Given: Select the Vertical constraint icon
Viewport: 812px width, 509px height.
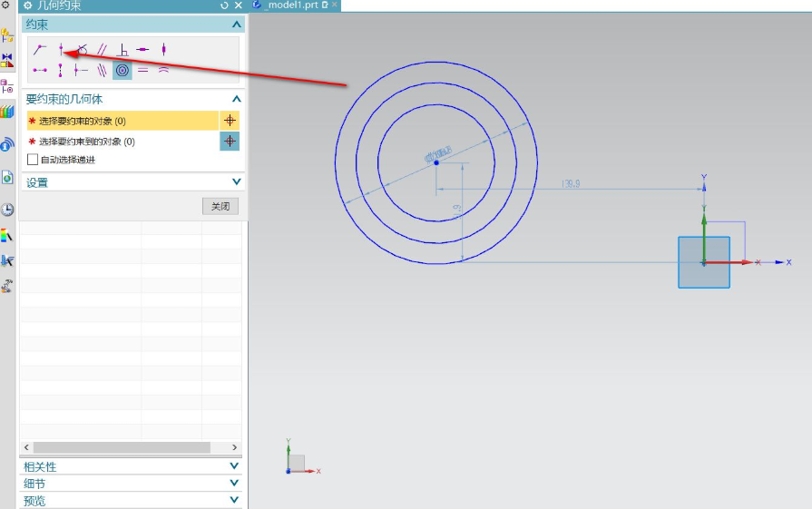Looking at the screenshot, I should [163, 50].
